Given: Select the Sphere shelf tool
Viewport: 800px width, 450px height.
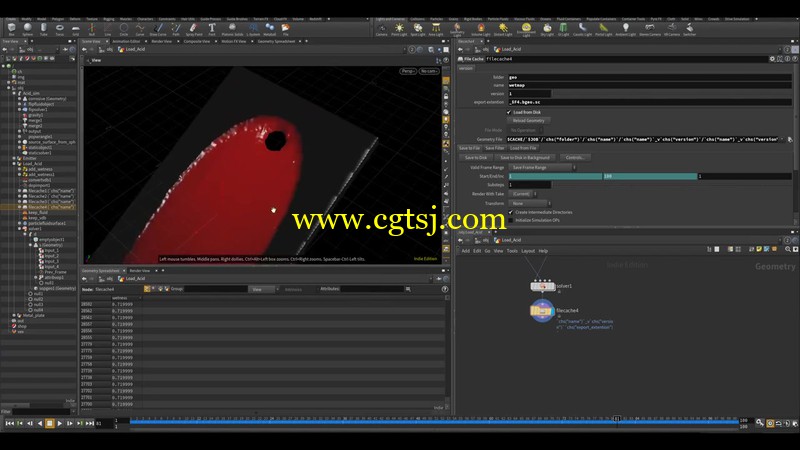Looking at the screenshot, I should coord(28,29).
